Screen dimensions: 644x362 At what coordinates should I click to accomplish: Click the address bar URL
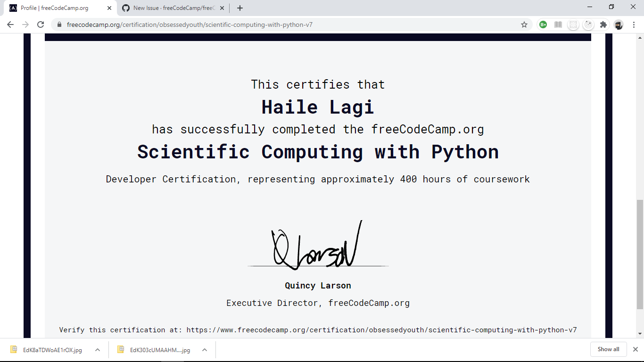[190, 25]
